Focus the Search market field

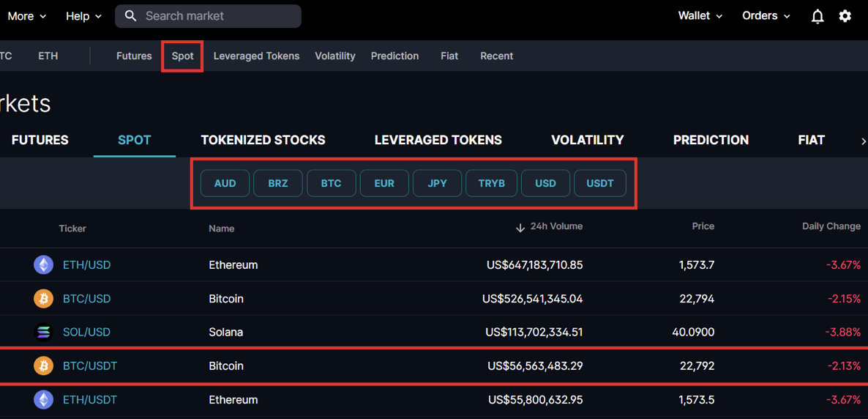click(208, 16)
